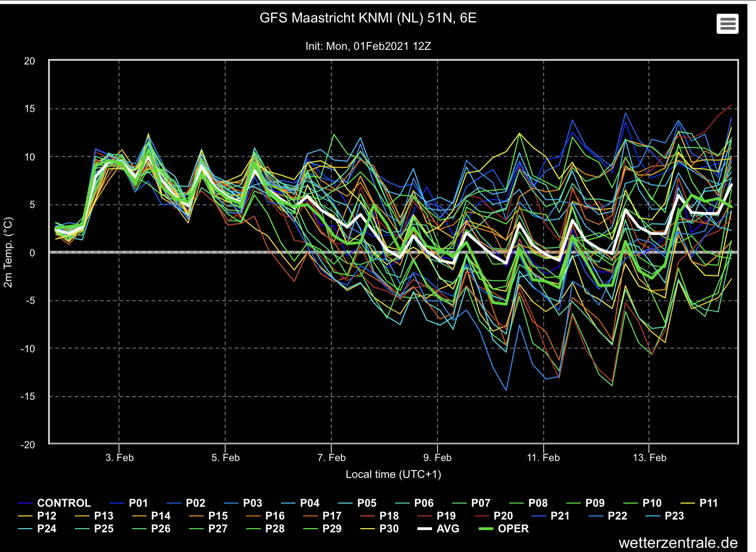Toggle visibility of the P18 series
756x552 pixels.
[x=380, y=516]
